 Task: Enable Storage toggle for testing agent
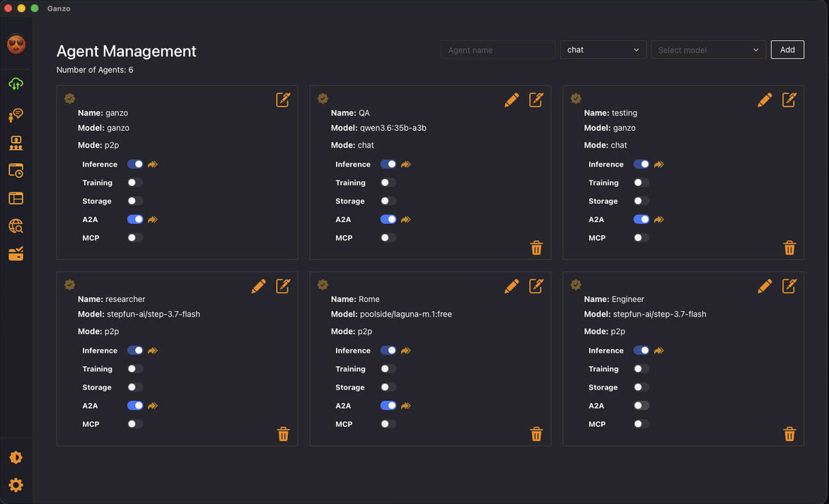tap(642, 201)
